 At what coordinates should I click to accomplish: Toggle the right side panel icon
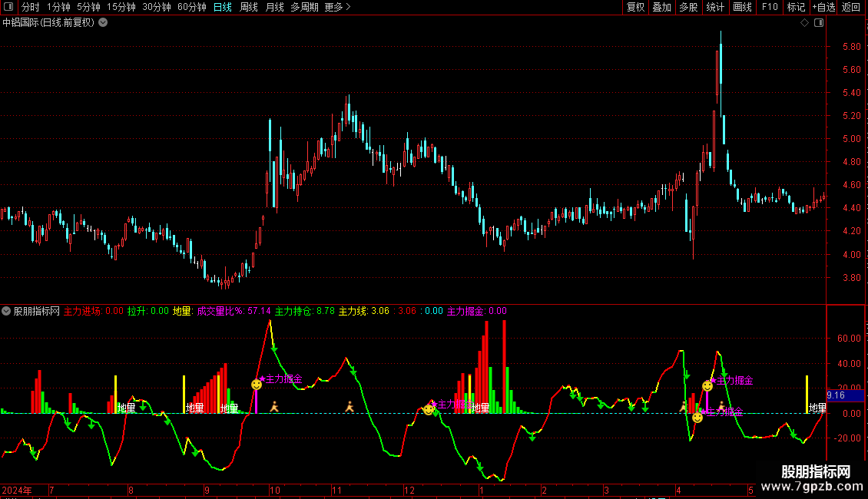(819, 23)
